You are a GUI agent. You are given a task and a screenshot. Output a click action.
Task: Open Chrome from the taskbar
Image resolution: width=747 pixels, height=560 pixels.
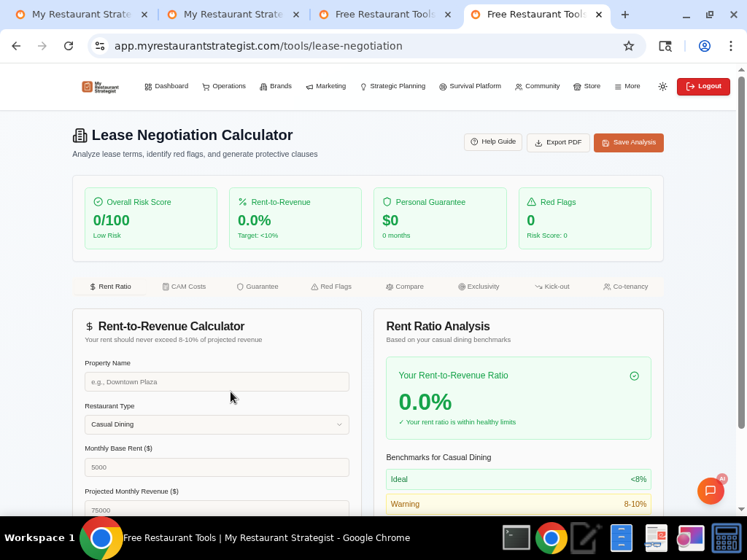551,538
